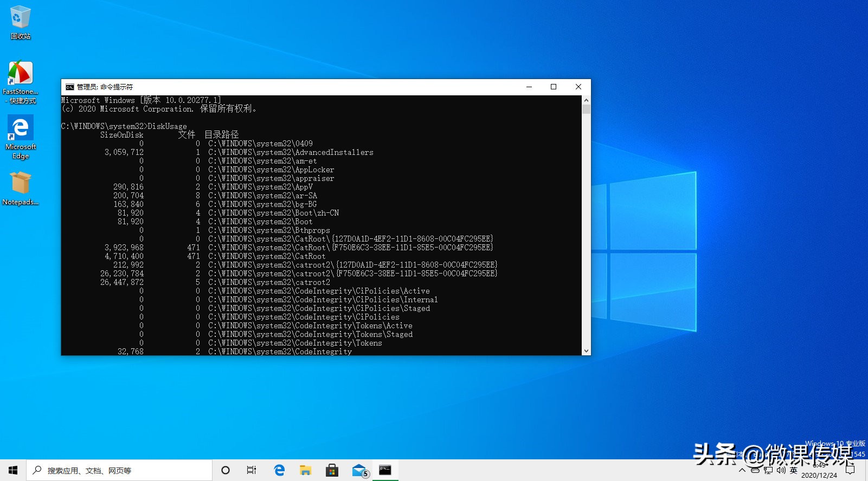Image resolution: width=868 pixels, height=481 pixels.
Task: Click the 文件 column header
Action: [x=187, y=135]
